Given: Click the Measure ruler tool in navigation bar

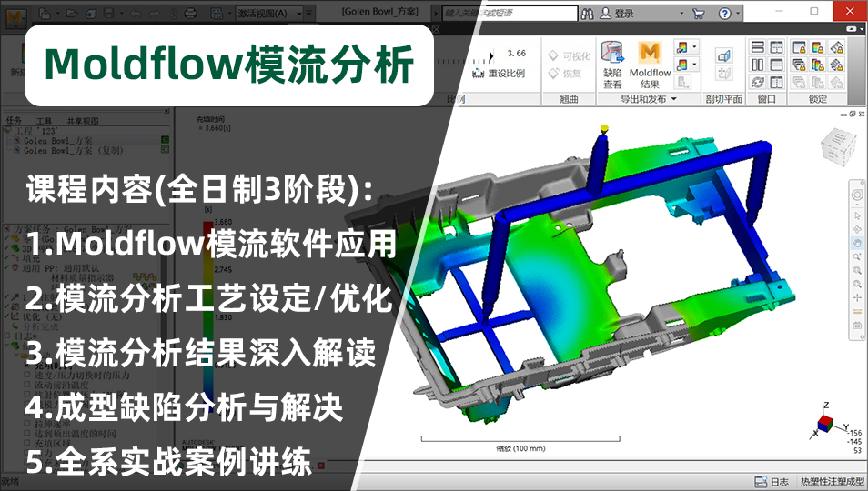Looking at the screenshot, I should pos(857,312).
